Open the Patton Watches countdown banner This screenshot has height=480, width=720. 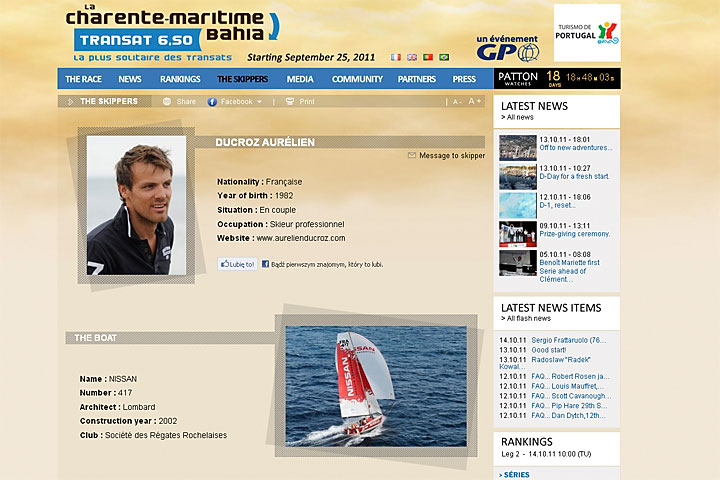(x=557, y=78)
